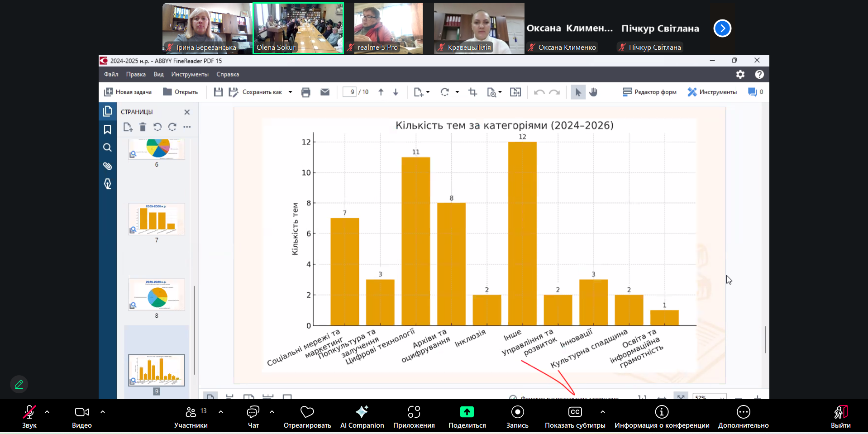Click Новая задача button
Screen dimensions: 868x434
pos(128,92)
